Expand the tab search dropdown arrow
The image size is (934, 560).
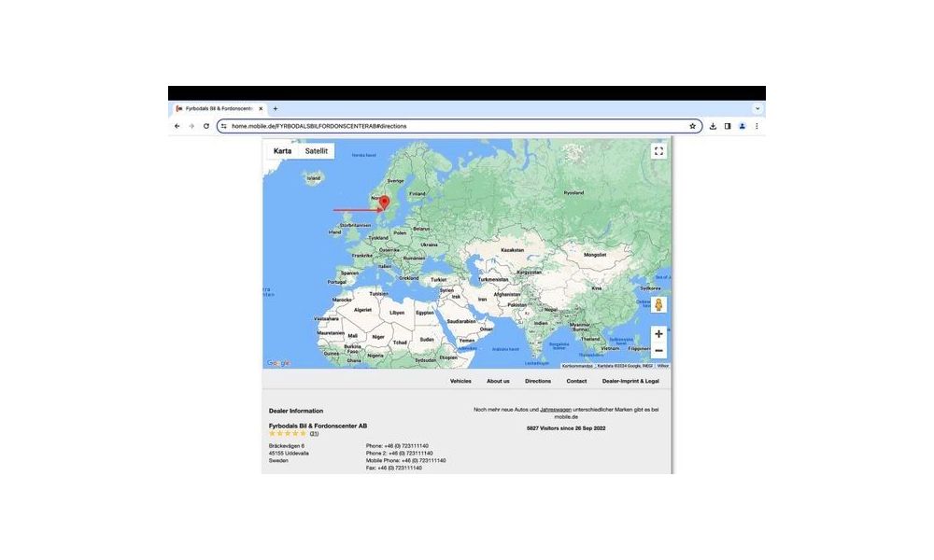pos(757,108)
